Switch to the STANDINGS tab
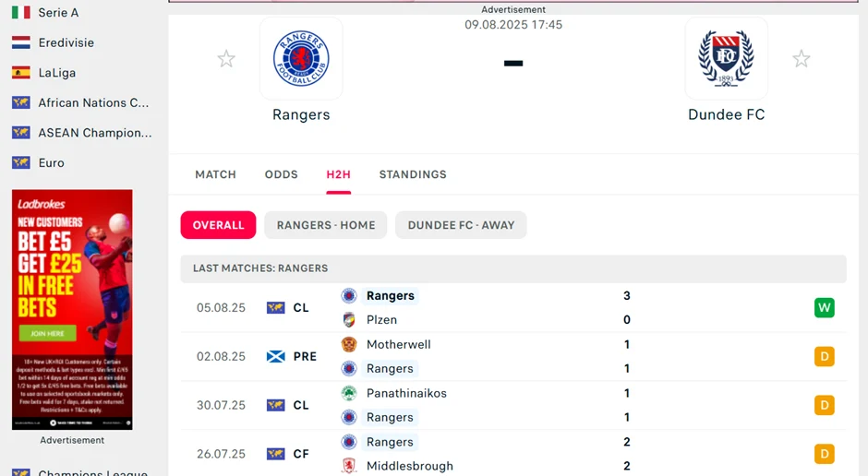 412,174
